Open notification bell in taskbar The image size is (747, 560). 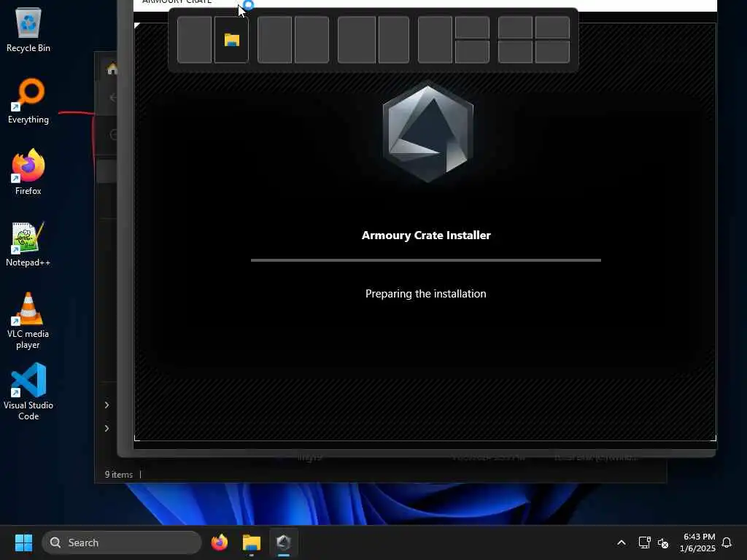[727, 542]
